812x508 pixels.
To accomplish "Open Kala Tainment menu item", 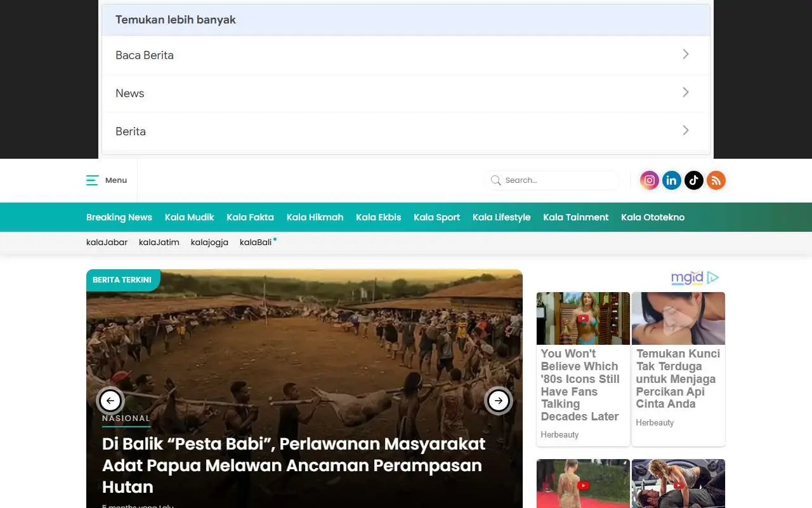I will coord(576,217).
